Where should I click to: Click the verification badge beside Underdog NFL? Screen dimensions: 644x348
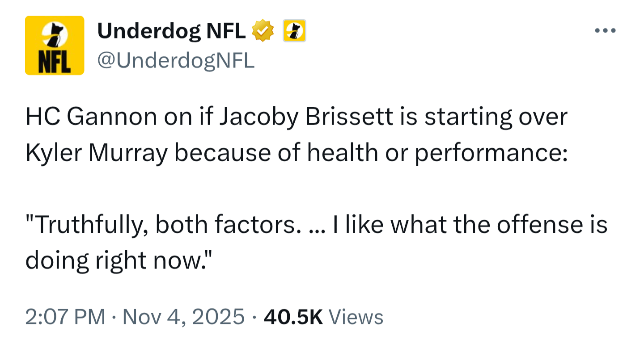[263, 30]
